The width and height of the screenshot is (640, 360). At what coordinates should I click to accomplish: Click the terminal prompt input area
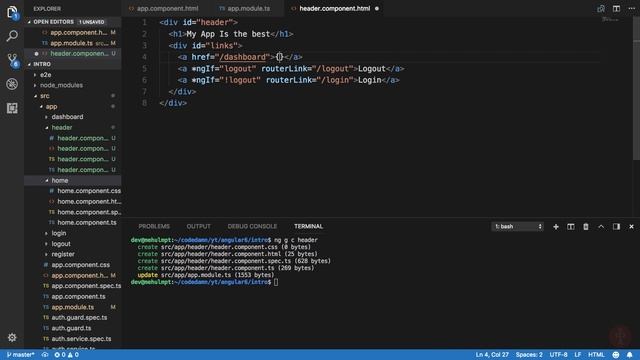click(276, 282)
